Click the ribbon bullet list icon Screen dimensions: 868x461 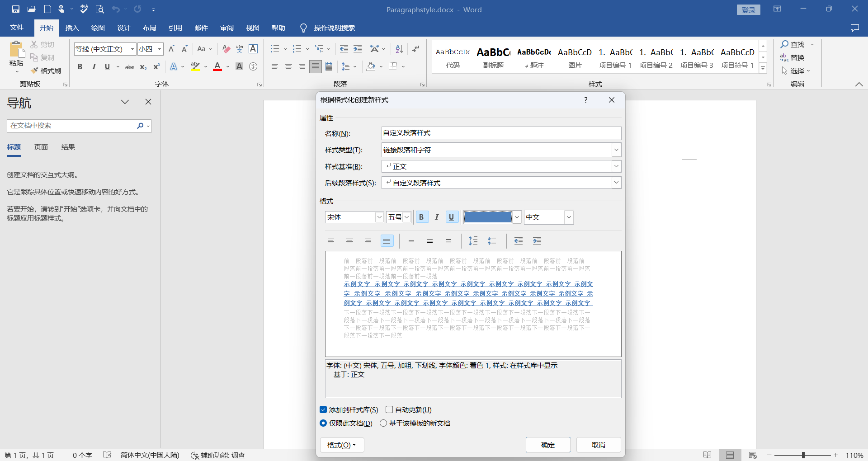274,49
